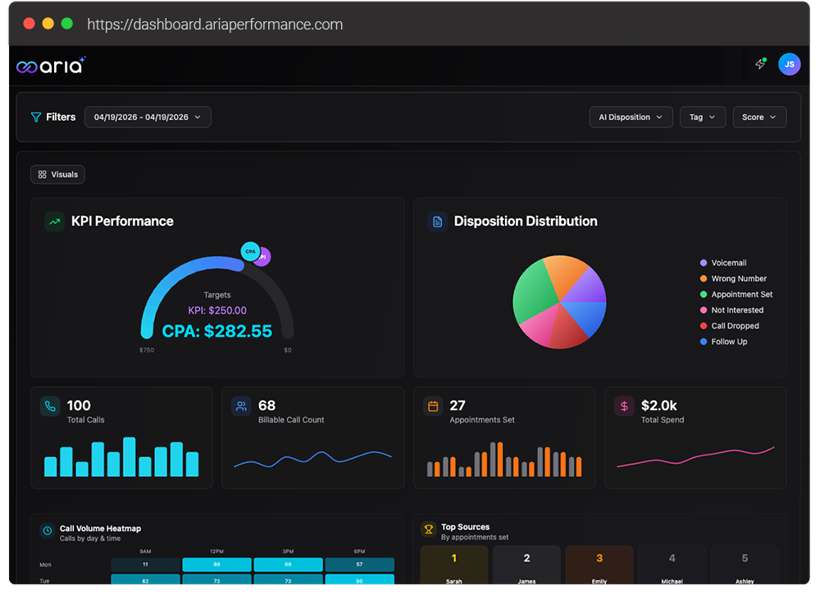The image size is (820, 595).
Task: Click the Billable Call Count people icon
Action: pos(241,406)
